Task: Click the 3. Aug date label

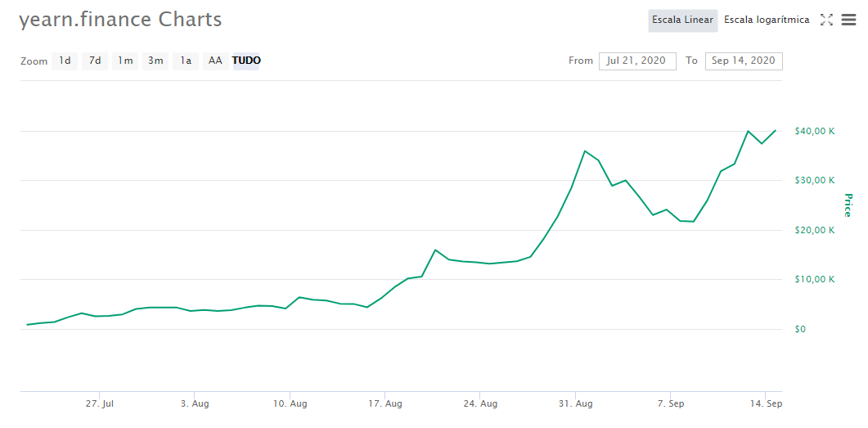Action: [195, 403]
